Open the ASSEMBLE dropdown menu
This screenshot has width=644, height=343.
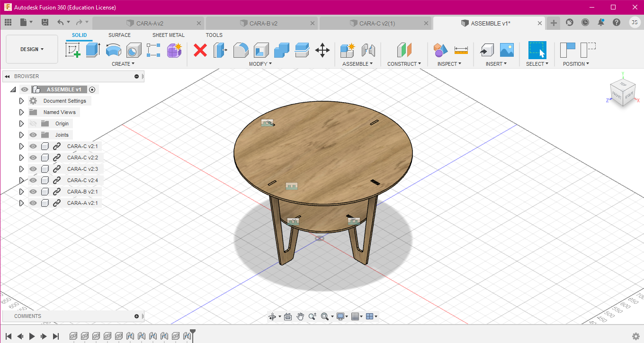(358, 64)
